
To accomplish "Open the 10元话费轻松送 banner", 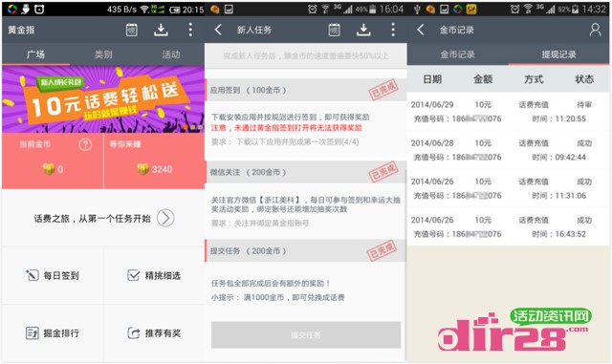I will coord(103,99).
